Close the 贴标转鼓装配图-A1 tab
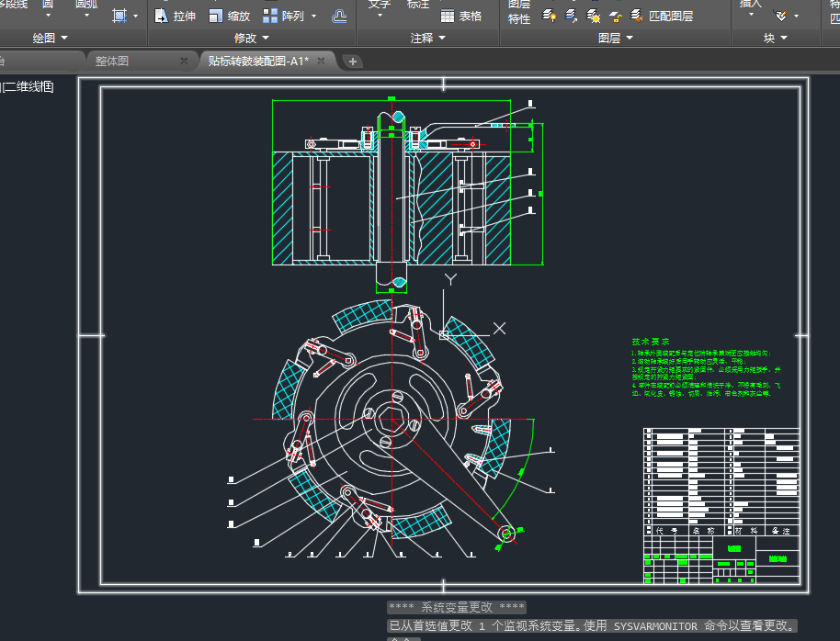840x641 pixels. tap(321, 61)
